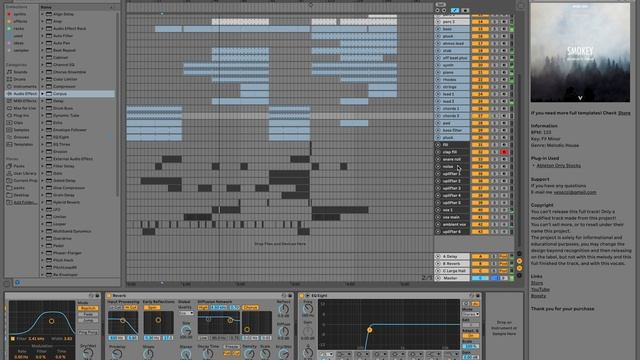Viewport: 640px width, 360px height.
Task: Click the orange filter node in EQ Eight display
Action: pos(369,329)
